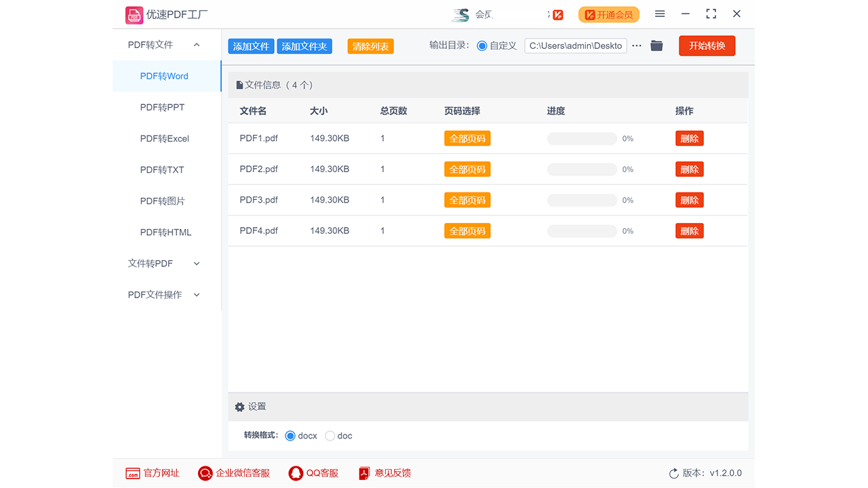Open the output folder browser icon

[x=656, y=45]
